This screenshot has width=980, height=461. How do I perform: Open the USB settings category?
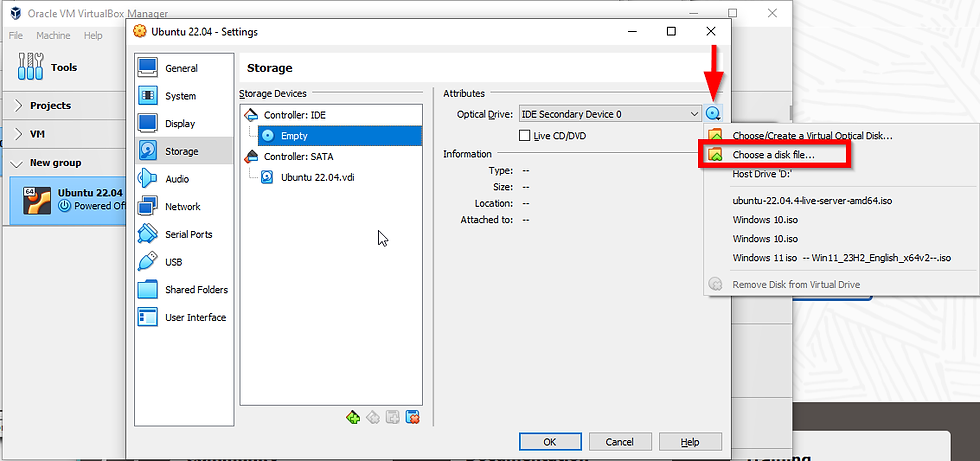click(x=183, y=262)
